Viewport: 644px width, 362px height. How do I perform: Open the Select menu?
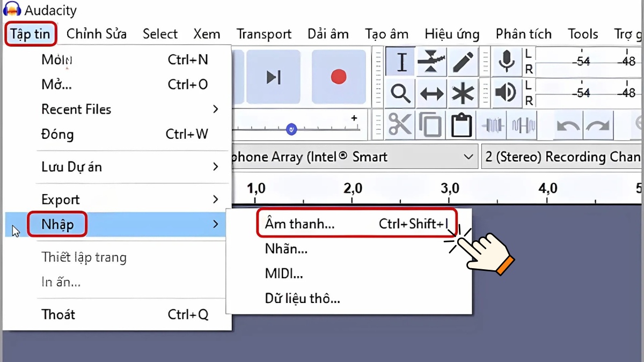click(160, 34)
